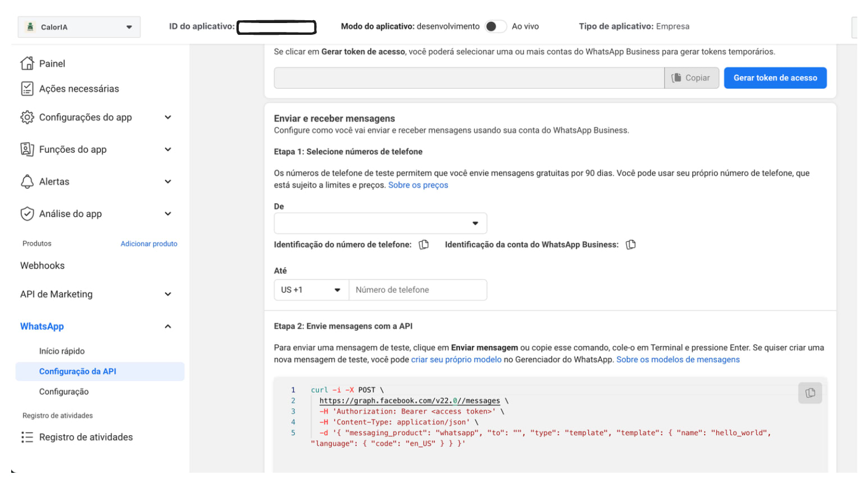Click the 'Tipo de aplicativo: Empresa' text
The image size is (868, 484).
pyautogui.click(x=634, y=26)
